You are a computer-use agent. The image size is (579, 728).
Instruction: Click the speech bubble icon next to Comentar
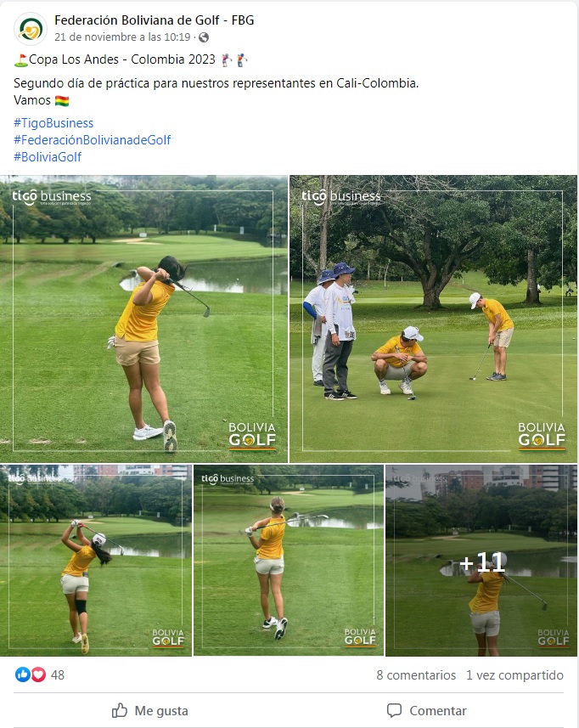pyautogui.click(x=395, y=710)
